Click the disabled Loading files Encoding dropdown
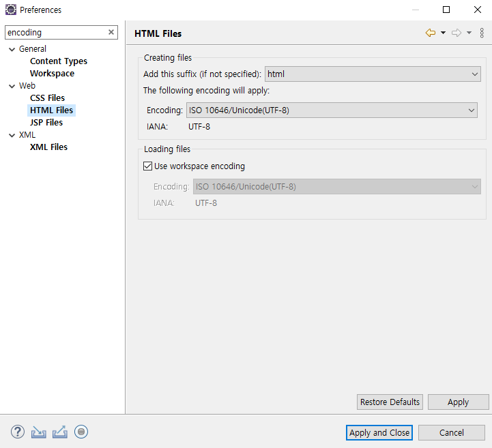This screenshot has height=448, width=492. coord(336,187)
